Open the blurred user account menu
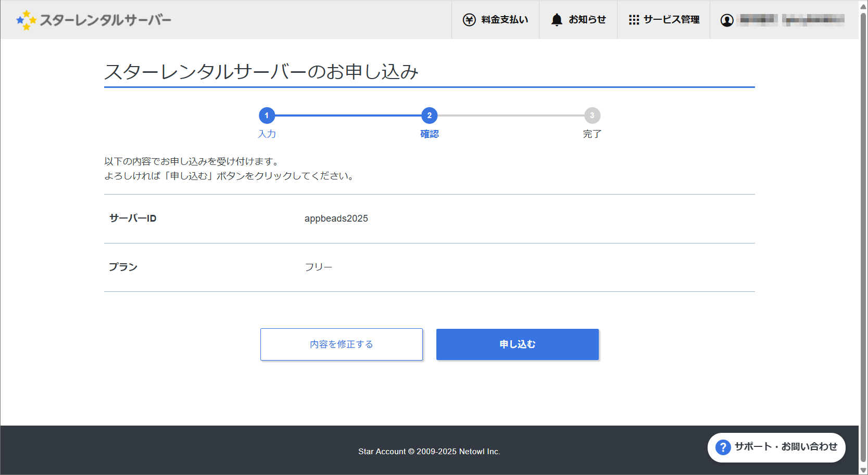 point(784,20)
